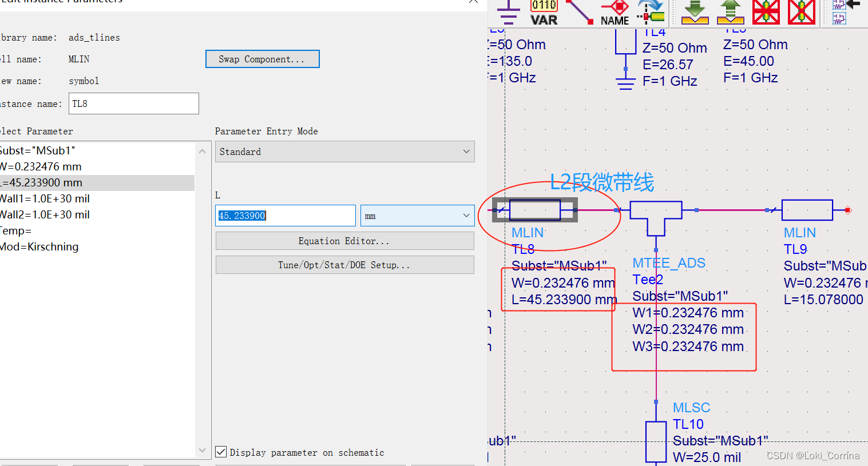
Task: Select Mod=Kirschning parameter row
Action: tap(97, 246)
